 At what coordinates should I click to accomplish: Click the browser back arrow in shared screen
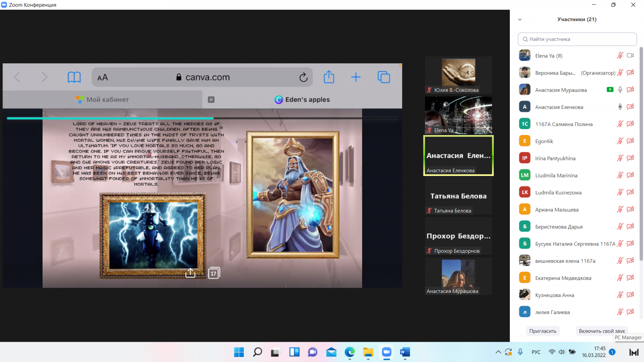[17, 77]
